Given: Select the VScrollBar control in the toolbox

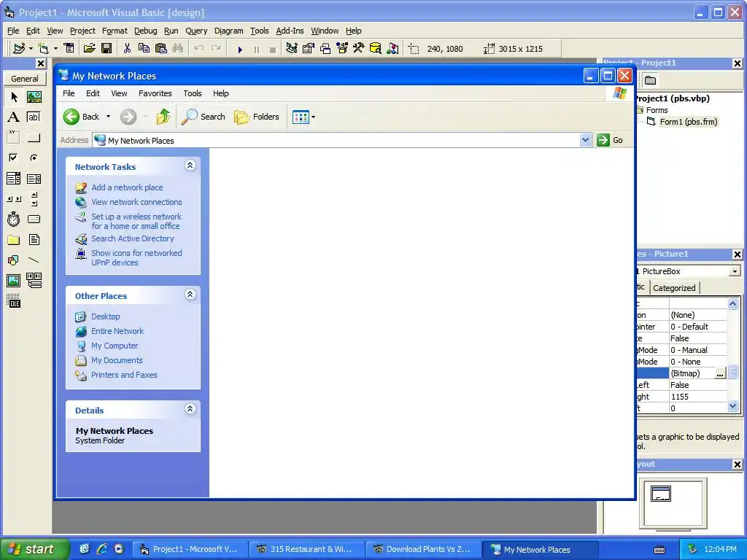Looking at the screenshot, I should point(34,199).
